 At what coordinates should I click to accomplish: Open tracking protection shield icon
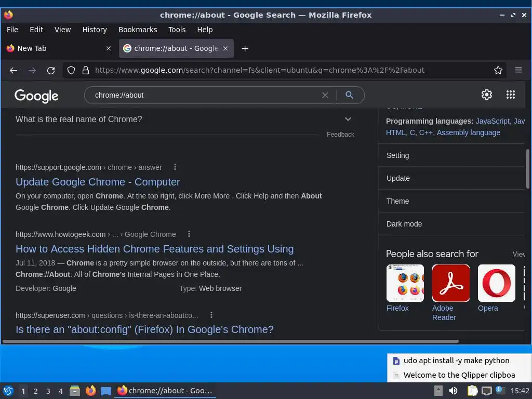[71, 70]
